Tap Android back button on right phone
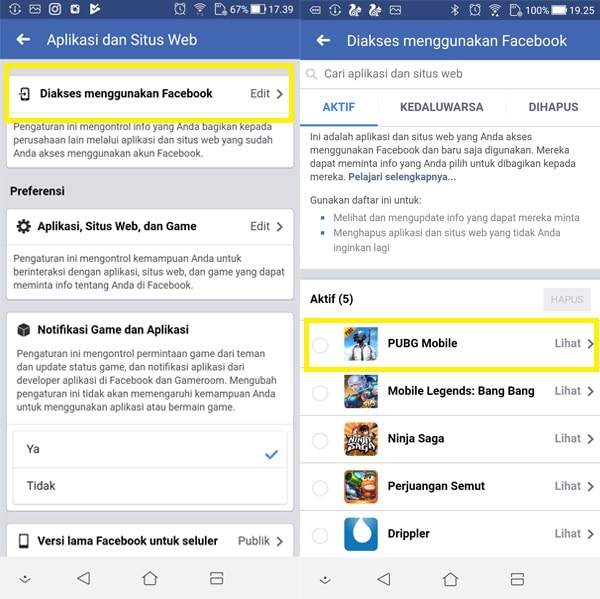600x599 pixels. 384,579
